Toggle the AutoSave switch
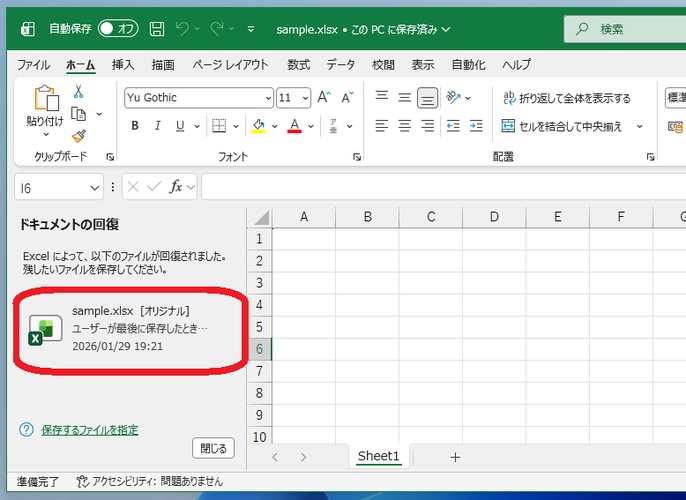The height and width of the screenshot is (500, 686). click(118, 29)
